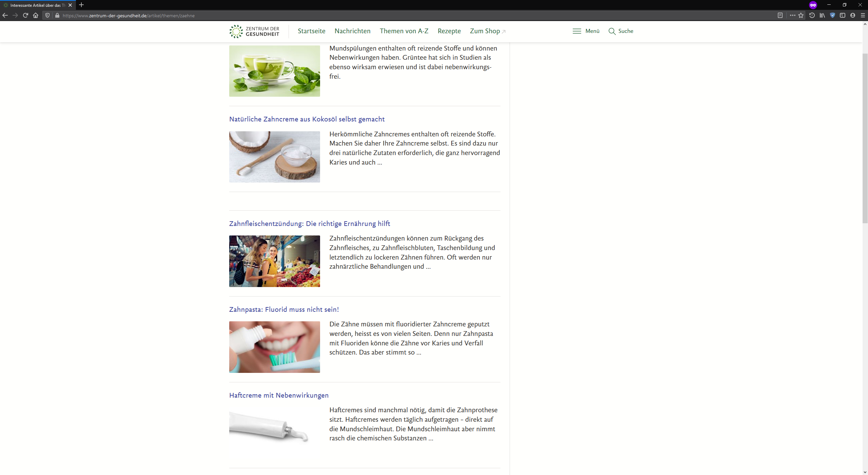Viewport: 868px width, 475px height.
Task: Navigate back using the back arrow
Action: click(5, 15)
